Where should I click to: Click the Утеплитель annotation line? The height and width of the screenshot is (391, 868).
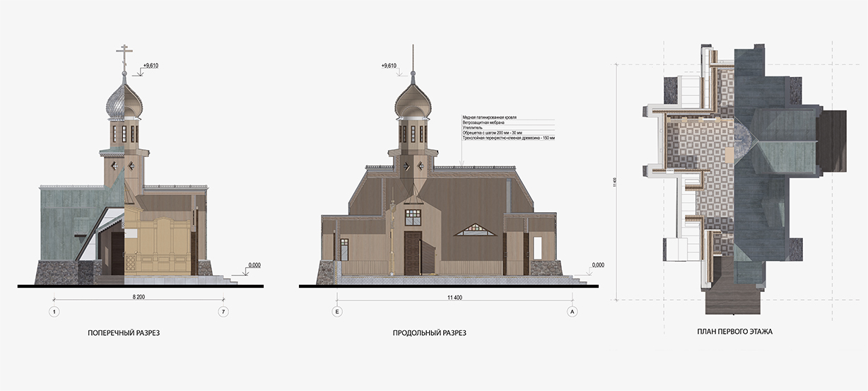tap(473, 128)
